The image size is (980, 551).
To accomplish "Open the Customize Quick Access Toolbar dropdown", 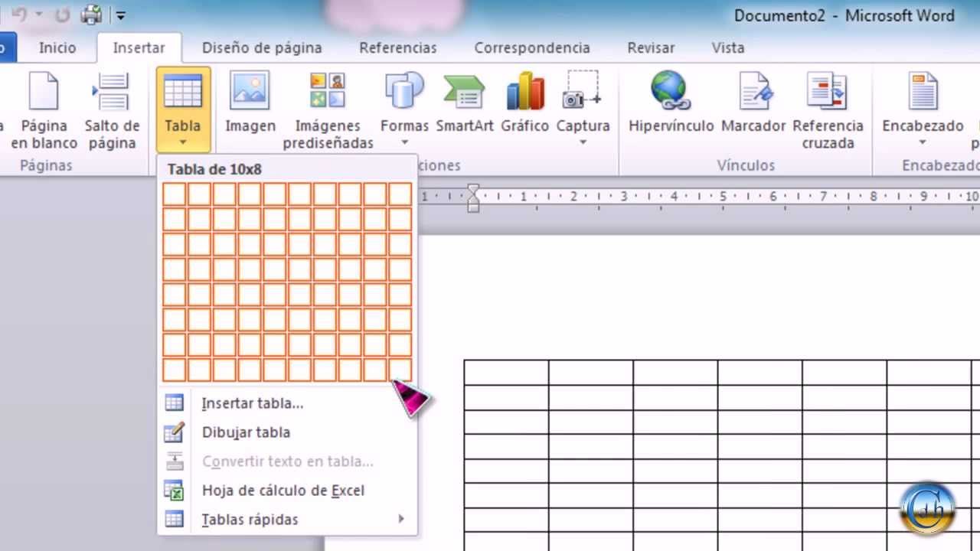I will coord(120,15).
